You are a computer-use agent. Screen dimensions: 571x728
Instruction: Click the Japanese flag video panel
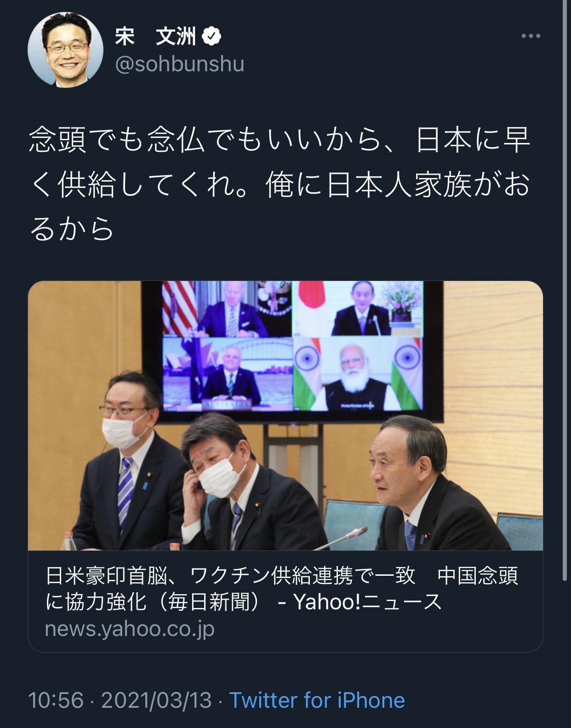pyautogui.click(x=358, y=309)
